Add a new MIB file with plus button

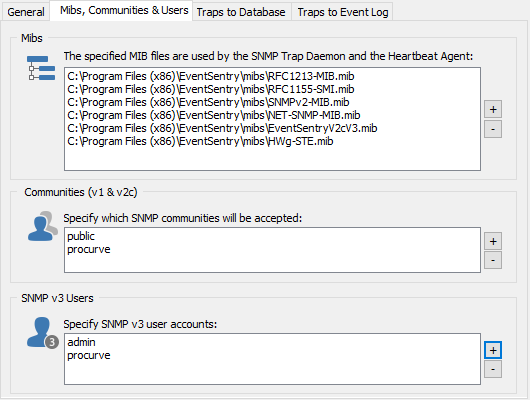click(493, 109)
